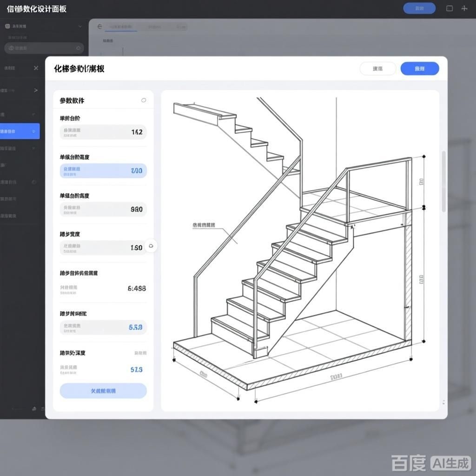
Task: Click the circular icon next to 参数软件 heading
Action: point(144,99)
